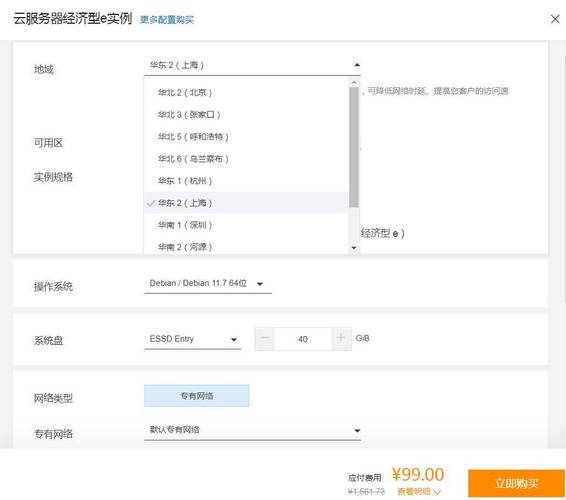Click region list scroll down arrow
Screen dimensions: 566x500
point(354,248)
